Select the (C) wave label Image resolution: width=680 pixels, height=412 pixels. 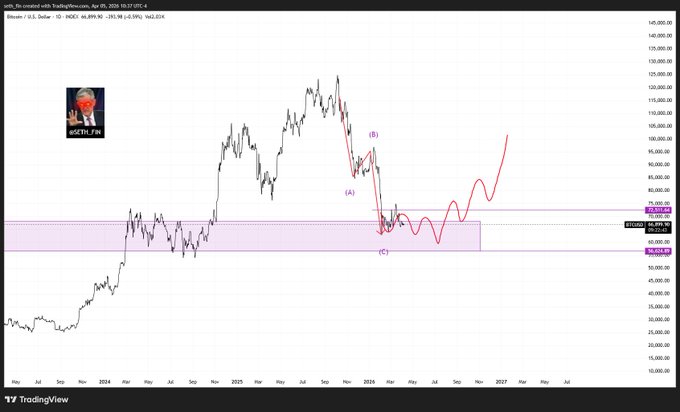tap(383, 252)
